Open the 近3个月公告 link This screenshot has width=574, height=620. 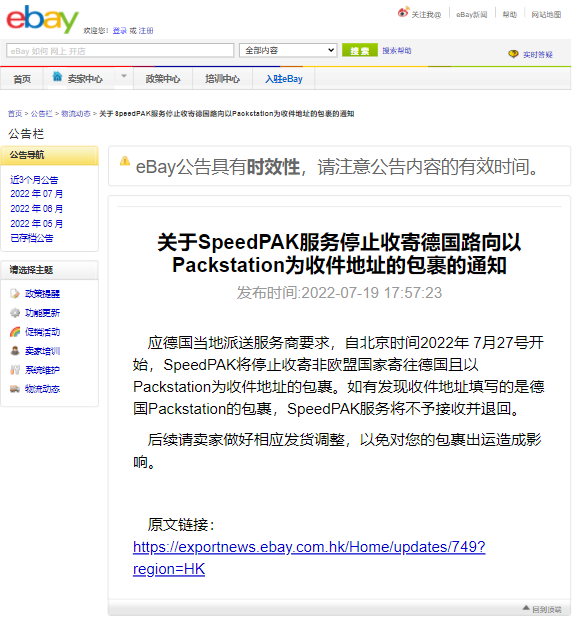click(x=34, y=180)
